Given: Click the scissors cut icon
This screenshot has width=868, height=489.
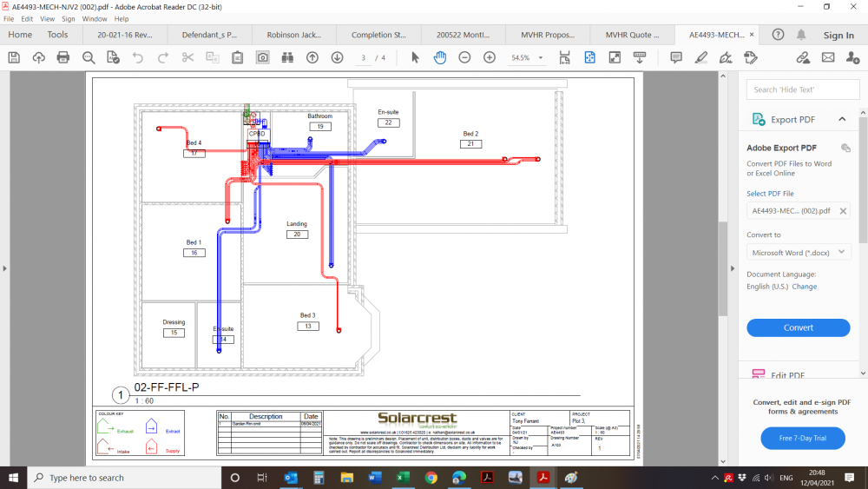Looking at the screenshot, I should [187, 57].
